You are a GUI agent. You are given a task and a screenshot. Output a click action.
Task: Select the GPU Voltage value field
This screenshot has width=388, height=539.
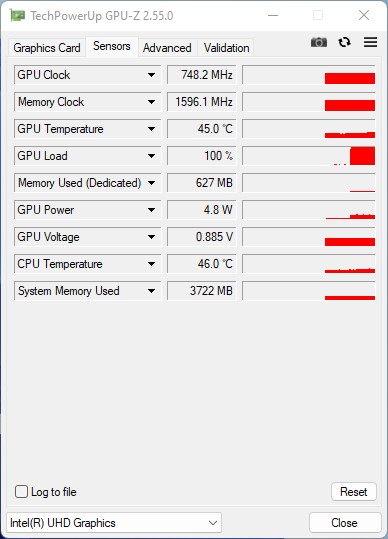coord(202,237)
